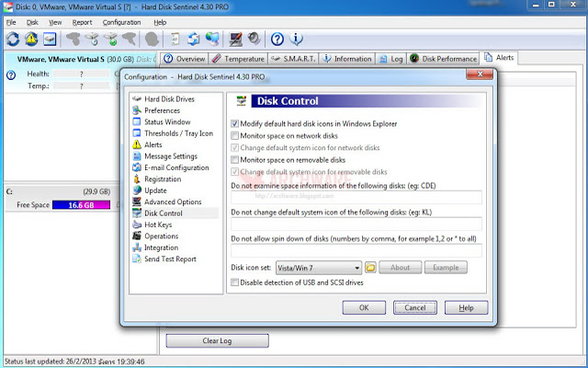This screenshot has width=588, height=368.
Task: Enable Monitor space on removable disks
Action: (x=235, y=159)
